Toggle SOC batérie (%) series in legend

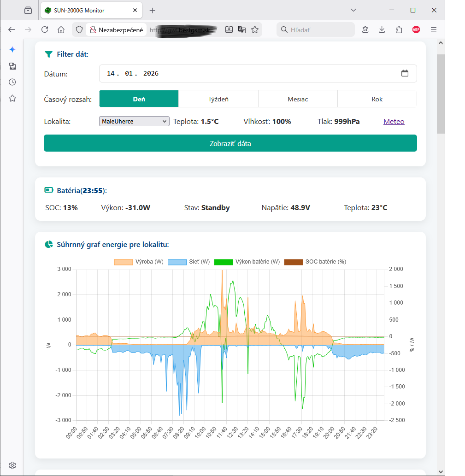pyautogui.click(x=315, y=262)
